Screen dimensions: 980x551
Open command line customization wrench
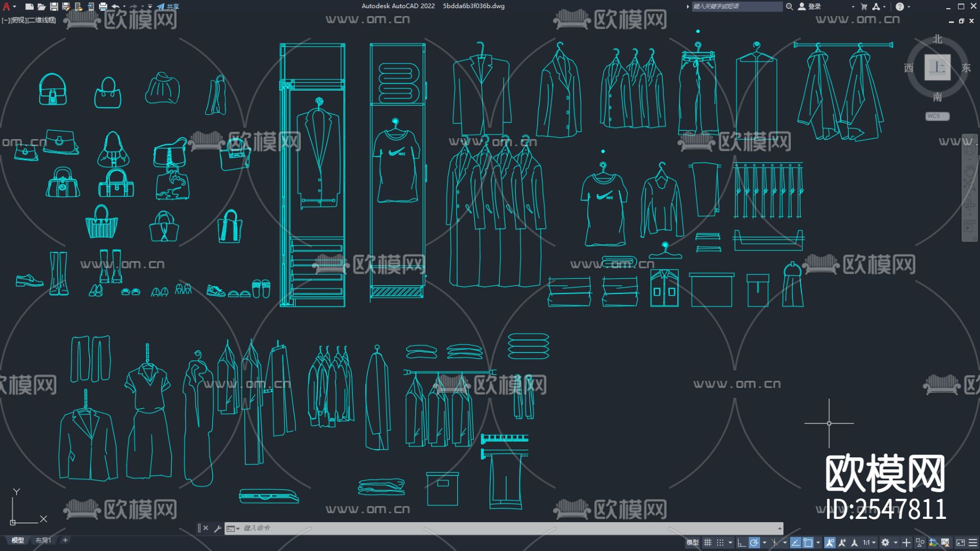tap(217, 528)
